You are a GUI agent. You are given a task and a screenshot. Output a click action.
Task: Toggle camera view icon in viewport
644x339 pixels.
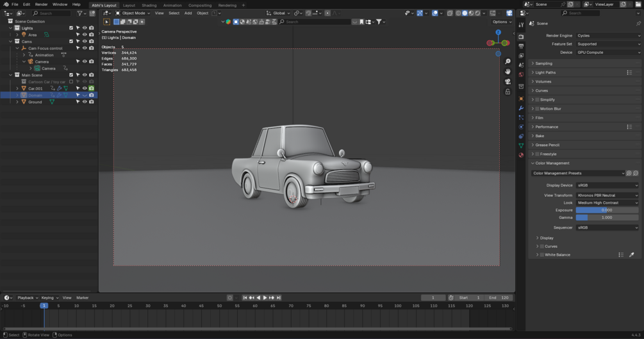click(x=508, y=81)
